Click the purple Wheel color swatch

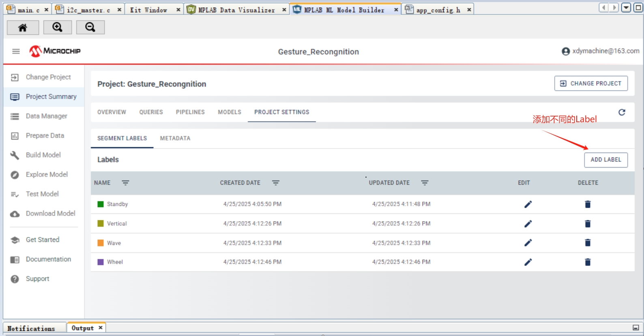pos(101,262)
